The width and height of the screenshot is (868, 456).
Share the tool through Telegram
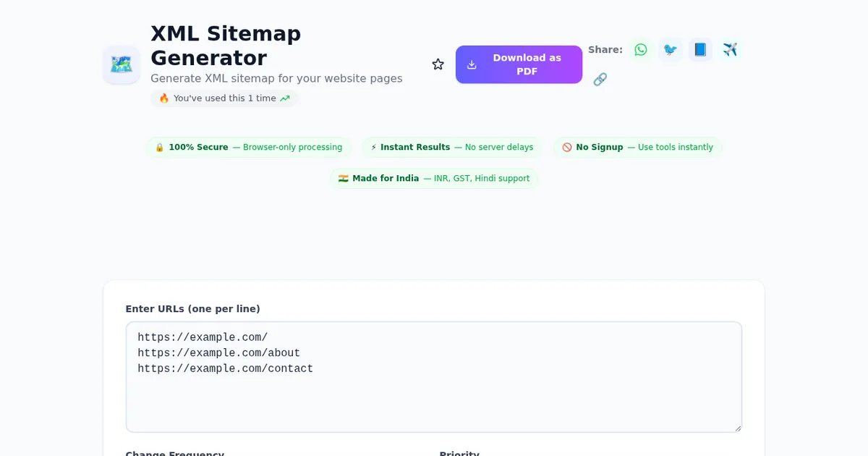[x=730, y=49]
